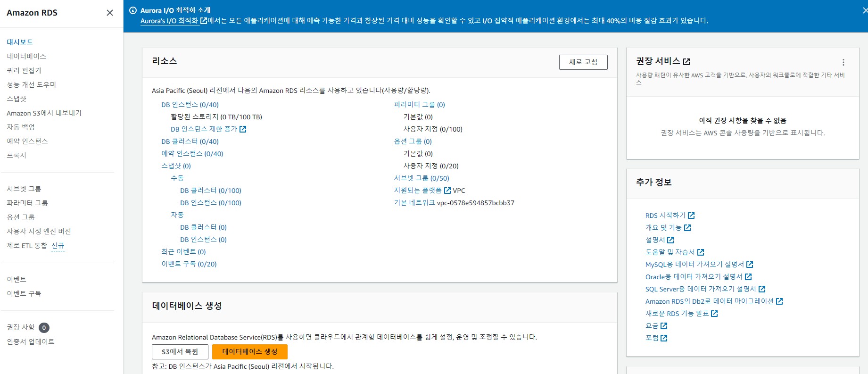Click external icon next to RDS 시작하기

pyautogui.click(x=691, y=216)
